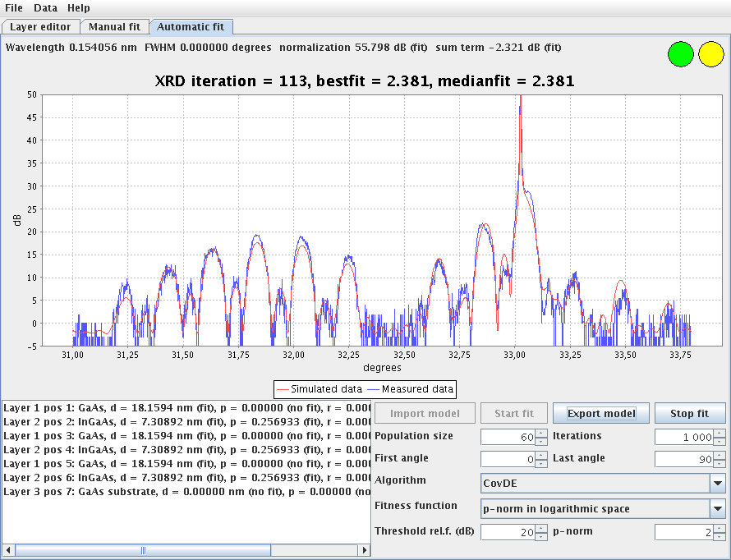This screenshot has height=560, width=731.
Task: Click the First angle input field
Action: tap(508, 460)
